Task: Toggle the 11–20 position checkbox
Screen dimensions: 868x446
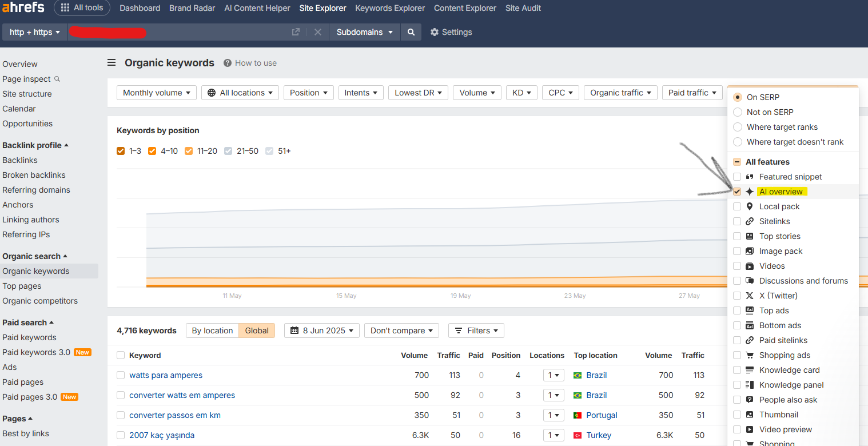Action: click(189, 151)
